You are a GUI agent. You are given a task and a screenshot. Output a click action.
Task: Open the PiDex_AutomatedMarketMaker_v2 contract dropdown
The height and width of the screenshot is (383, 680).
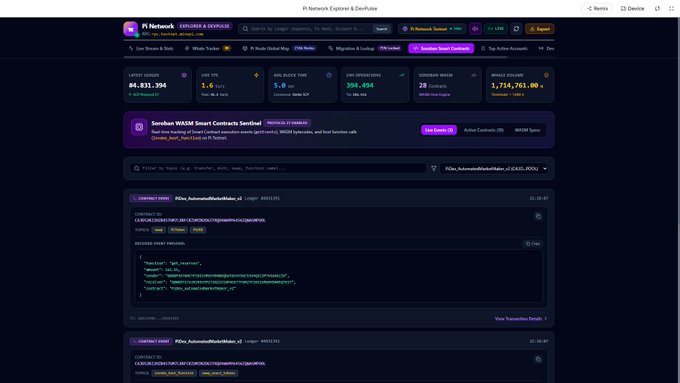(494, 168)
